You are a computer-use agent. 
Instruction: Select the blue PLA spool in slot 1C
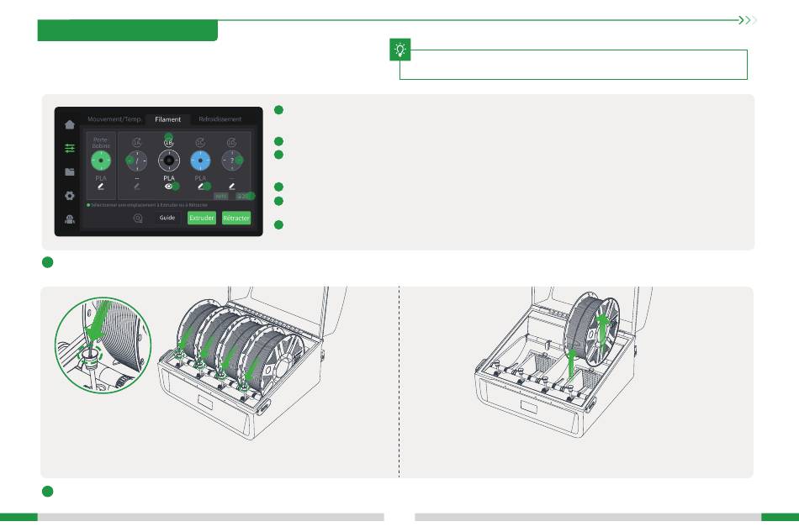click(x=200, y=161)
